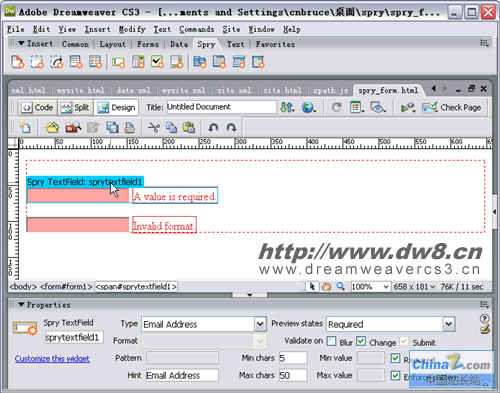
Task: Click the Browse in Bridge icon
Action: point(73,127)
